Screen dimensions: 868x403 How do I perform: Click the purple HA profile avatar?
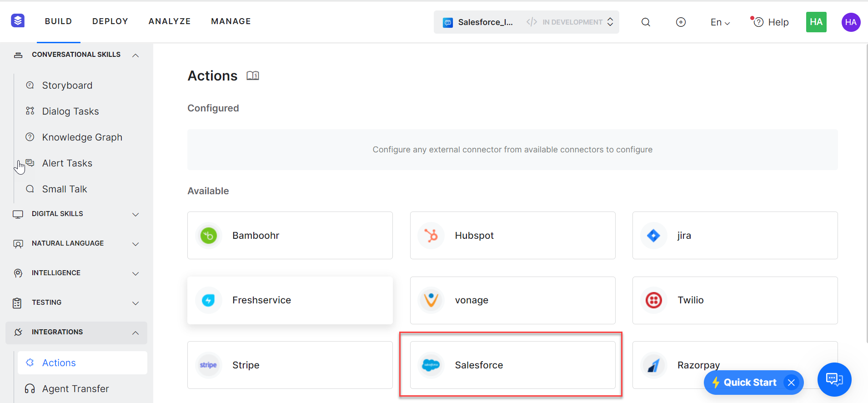coord(850,22)
